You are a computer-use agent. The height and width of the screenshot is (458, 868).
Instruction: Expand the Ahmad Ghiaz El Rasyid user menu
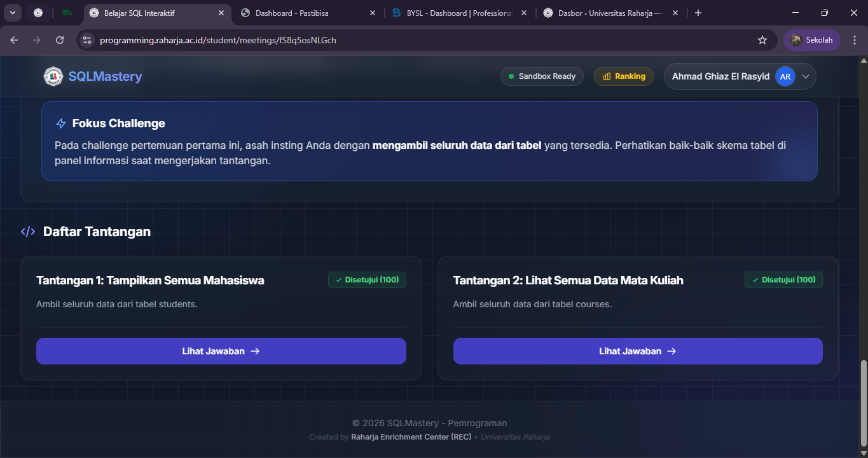[x=806, y=76]
